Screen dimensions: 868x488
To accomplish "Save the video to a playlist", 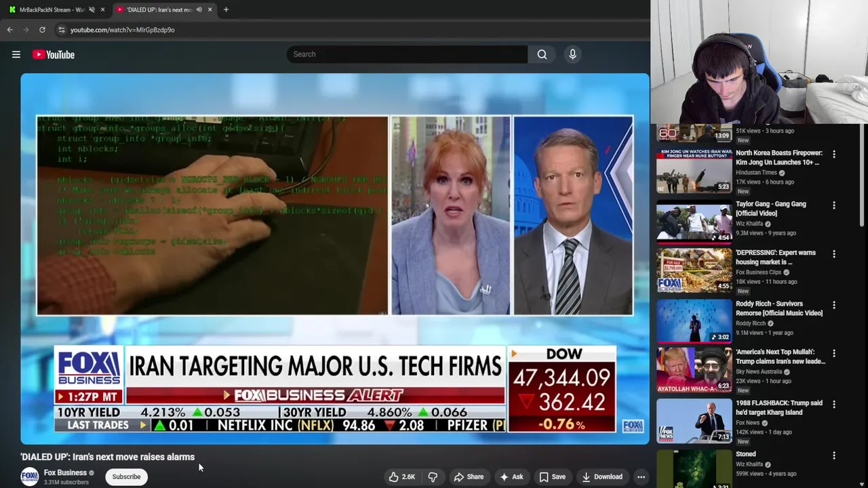I will pyautogui.click(x=552, y=476).
